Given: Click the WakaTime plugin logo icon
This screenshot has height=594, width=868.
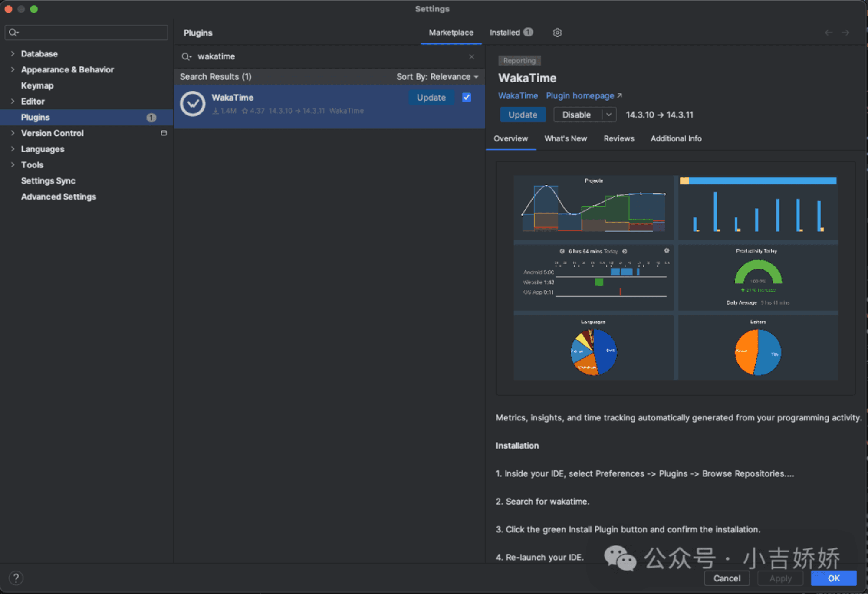Looking at the screenshot, I should pyautogui.click(x=193, y=104).
